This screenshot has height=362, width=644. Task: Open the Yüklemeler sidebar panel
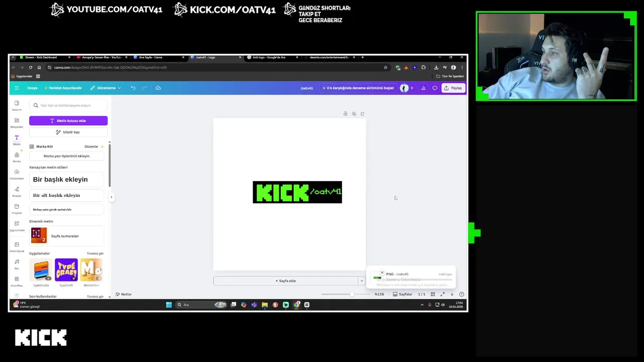tap(17, 174)
